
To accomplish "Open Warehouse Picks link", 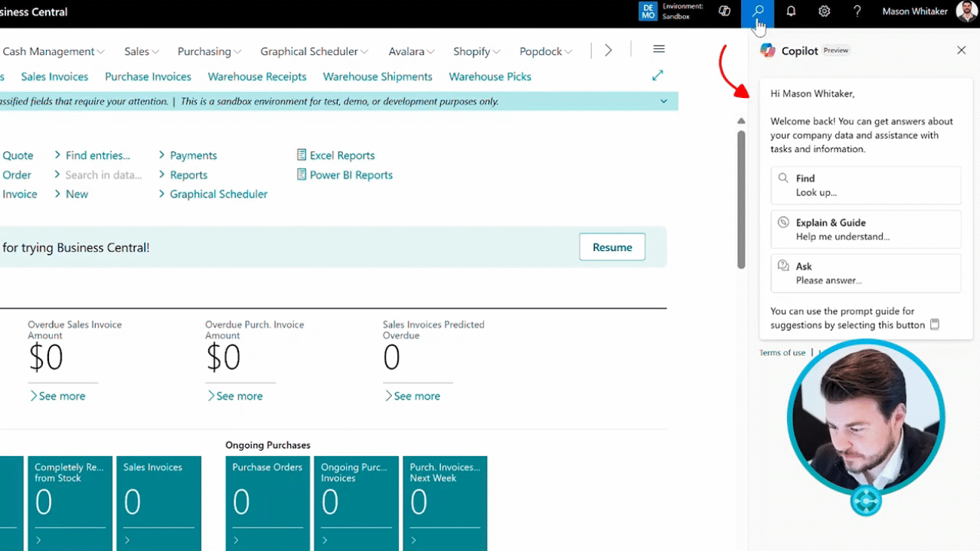I will 490,76.
